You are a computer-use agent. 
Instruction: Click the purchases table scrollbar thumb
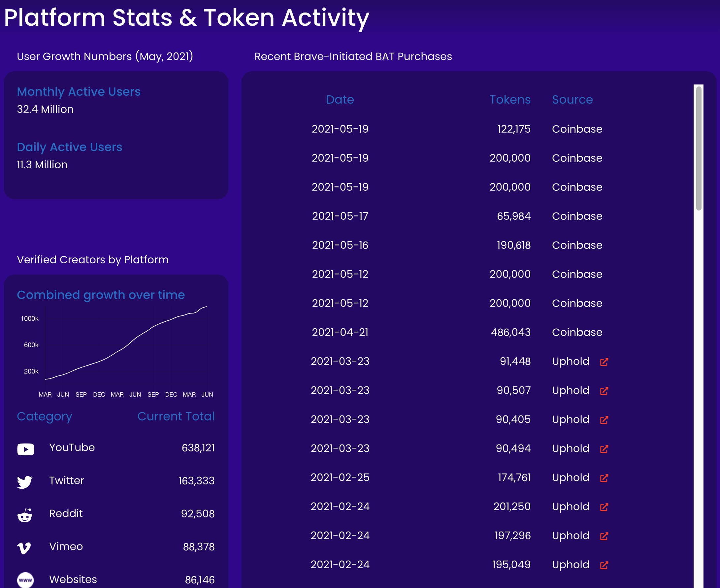[699, 148]
